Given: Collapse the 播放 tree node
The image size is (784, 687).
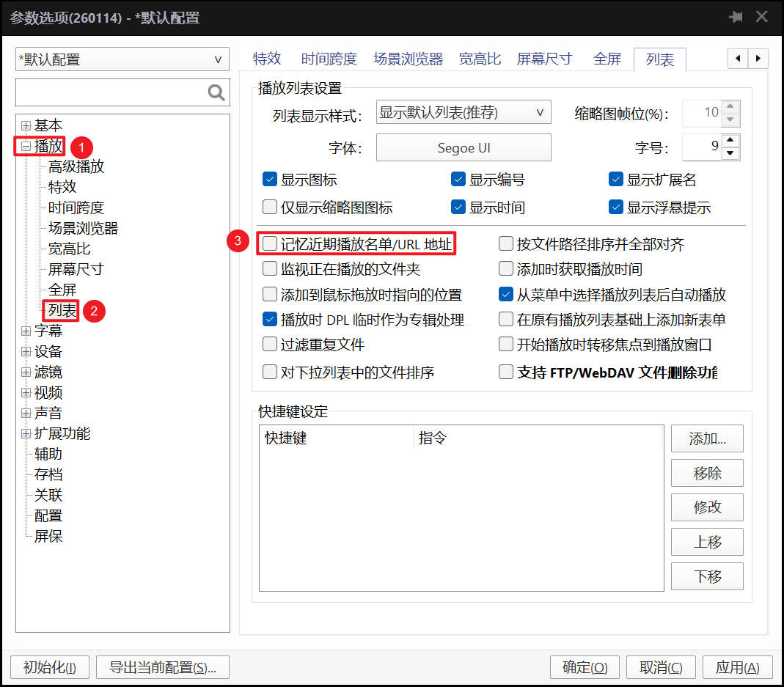Looking at the screenshot, I should 26,147.
